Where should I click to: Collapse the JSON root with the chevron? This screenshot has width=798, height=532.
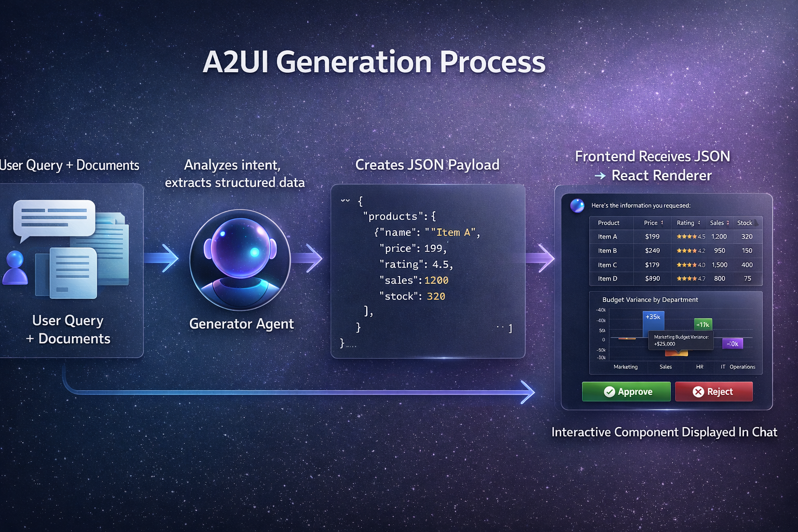tap(345, 201)
